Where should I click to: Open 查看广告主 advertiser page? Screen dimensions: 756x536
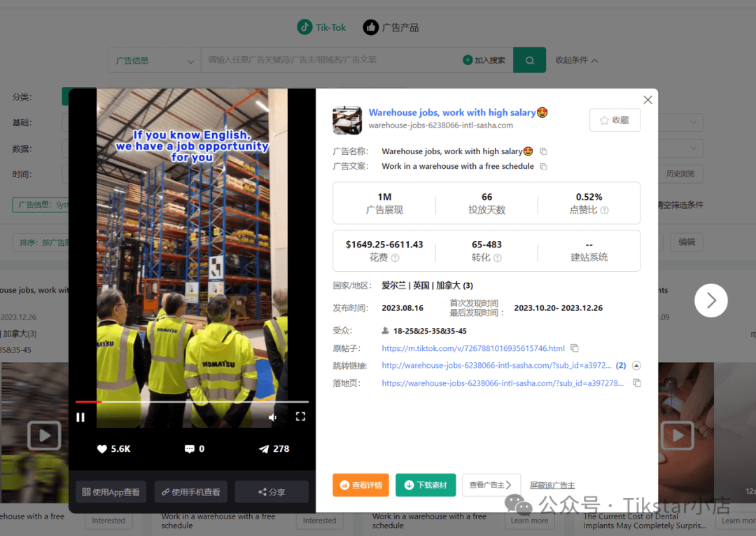tap(491, 485)
